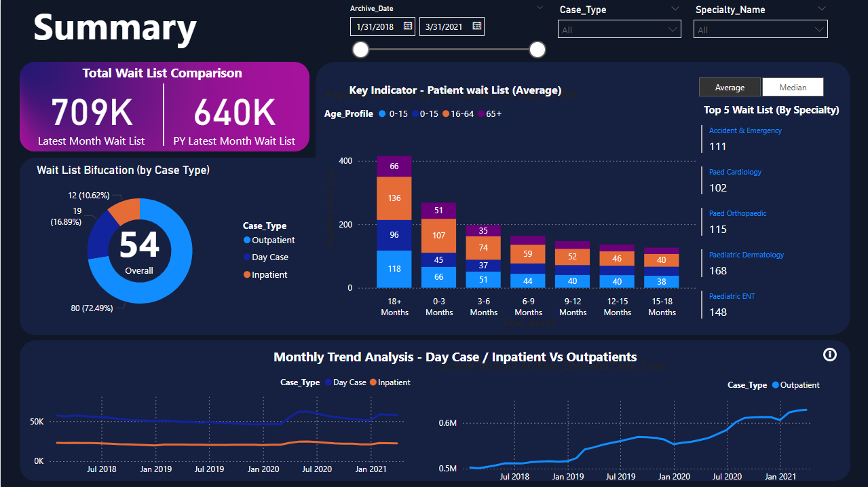The width and height of the screenshot is (868, 487).
Task: Expand the Case_Type slicer header chevron
Action: click(674, 9)
